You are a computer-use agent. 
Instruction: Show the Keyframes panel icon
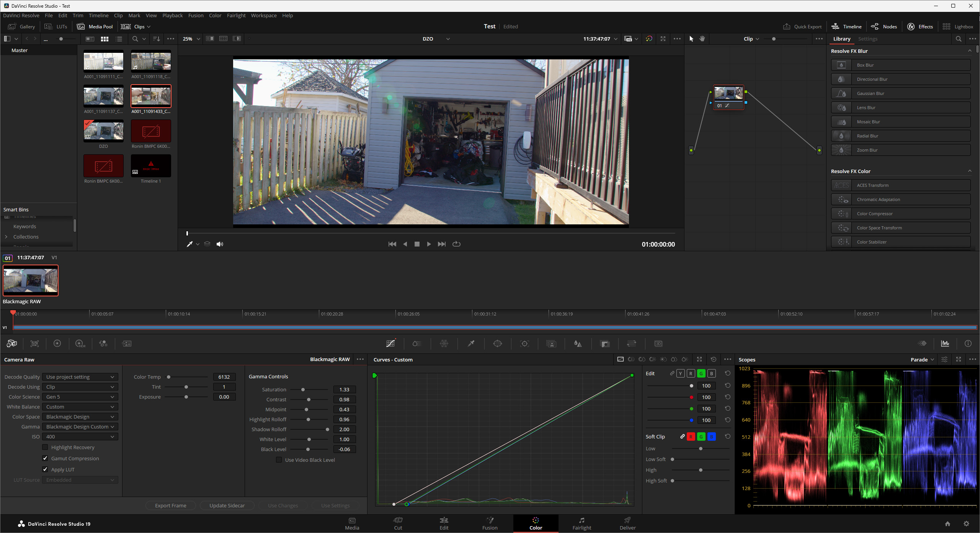pos(923,343)
